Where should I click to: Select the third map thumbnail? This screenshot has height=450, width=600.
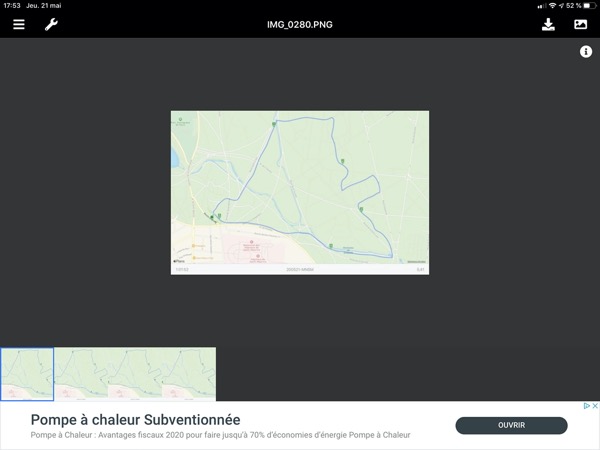pos(135,374)
